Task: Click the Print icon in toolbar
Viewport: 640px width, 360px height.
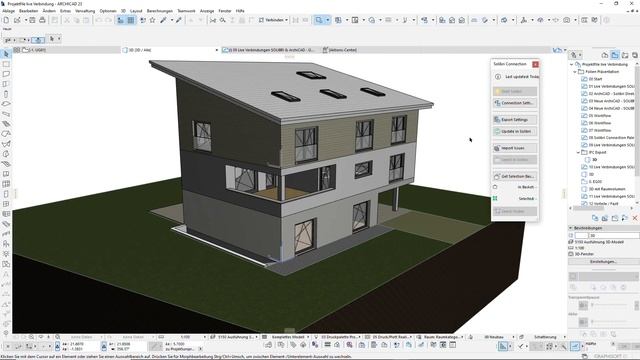Action: (42, 20)
